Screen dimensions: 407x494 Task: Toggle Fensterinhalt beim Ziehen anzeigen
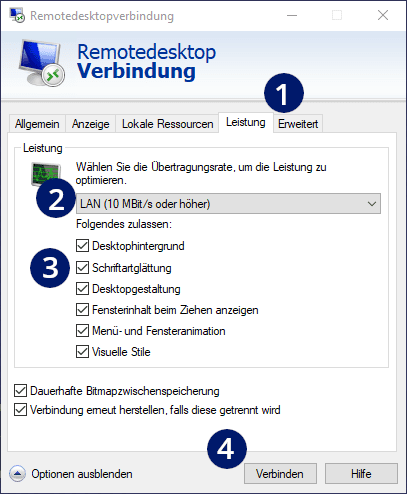click(82, 310)
